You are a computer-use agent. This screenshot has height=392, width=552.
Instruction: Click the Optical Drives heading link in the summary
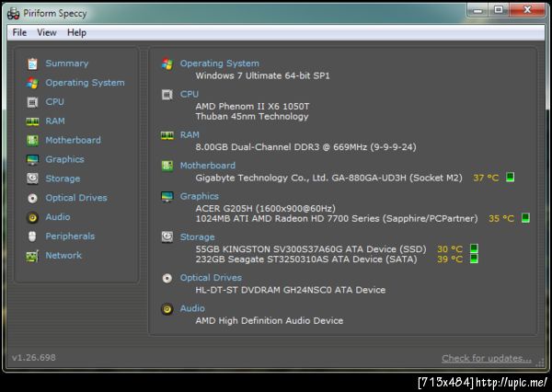[x=211, y=278]
